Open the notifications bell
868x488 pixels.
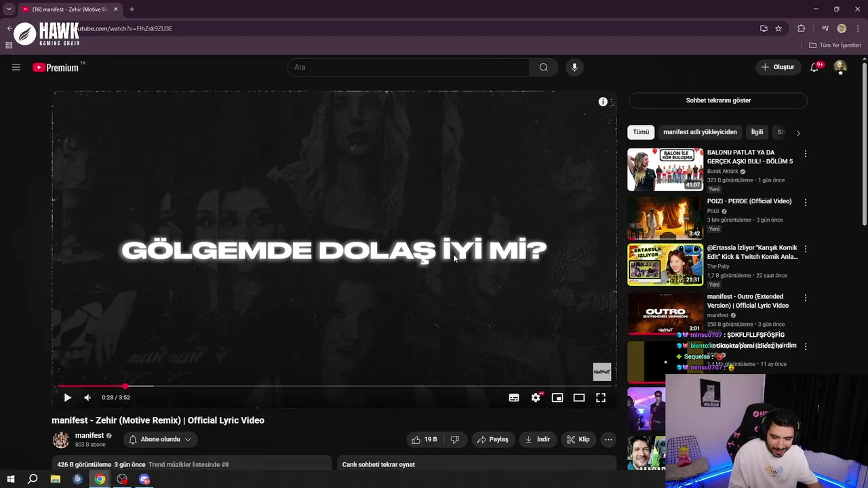tap(815, 67)
